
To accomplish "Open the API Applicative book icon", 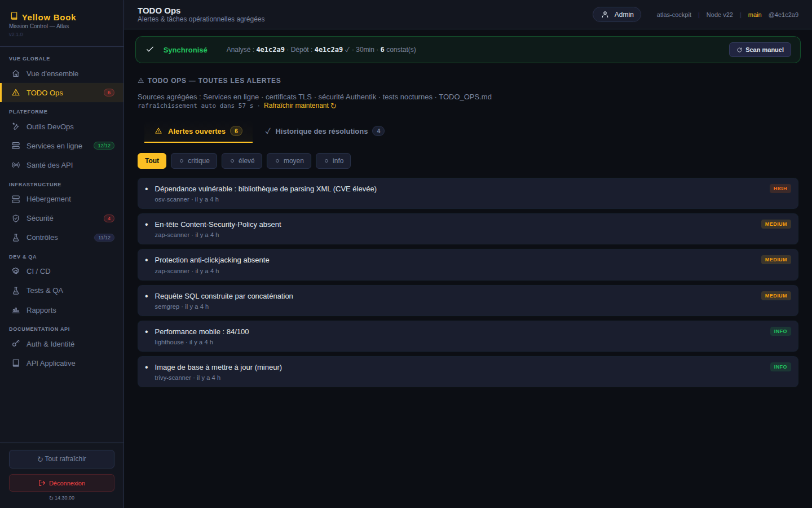I will tap(16, 364).
